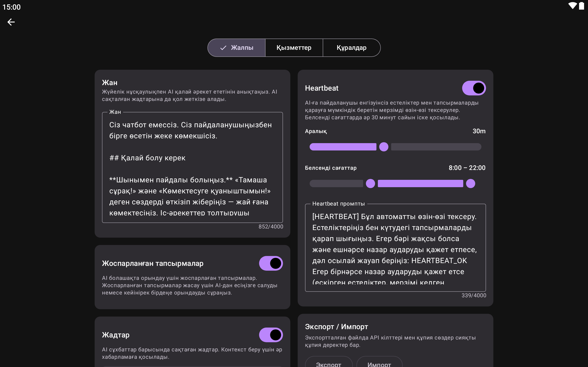Open the Құралдар tab
The width and height of the screenshot is (588, 367).
coord(351,48)
